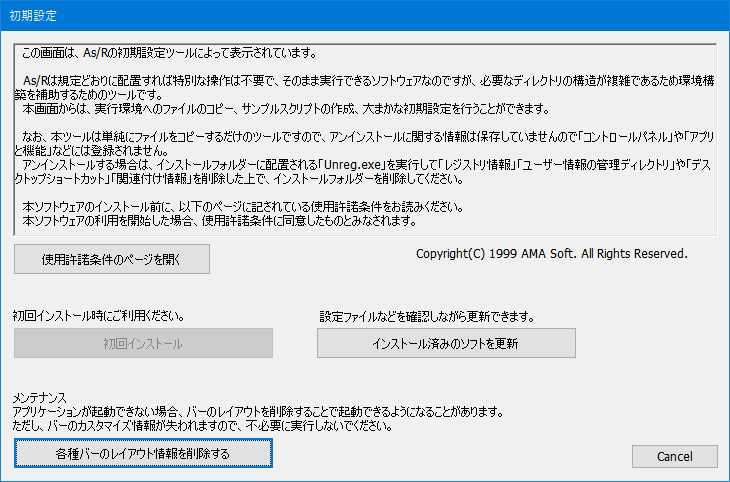
Task: Click the 設定ファイルなどを確認しながら更新できます label
Action: pyautogui.click(x=427, y=316)
